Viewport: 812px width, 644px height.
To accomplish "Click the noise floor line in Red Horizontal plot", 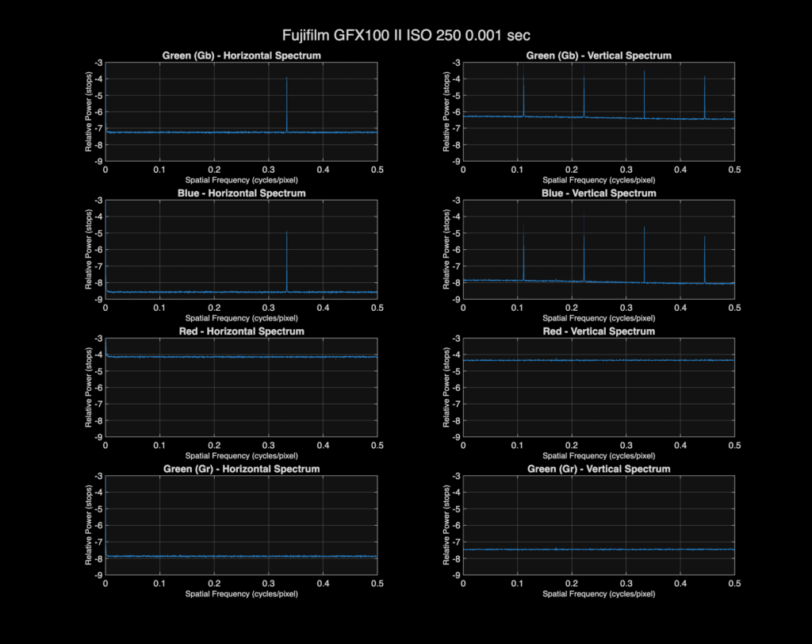I will point(241,356).
